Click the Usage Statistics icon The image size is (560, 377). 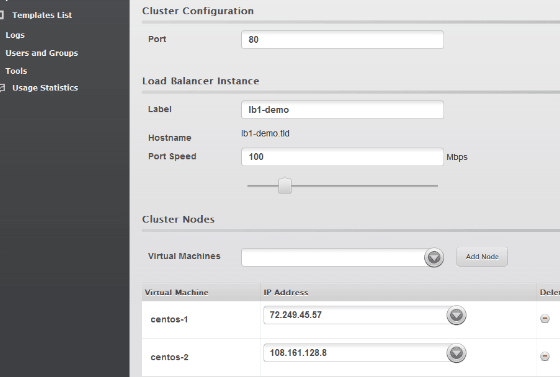click(x=2, y=88)
